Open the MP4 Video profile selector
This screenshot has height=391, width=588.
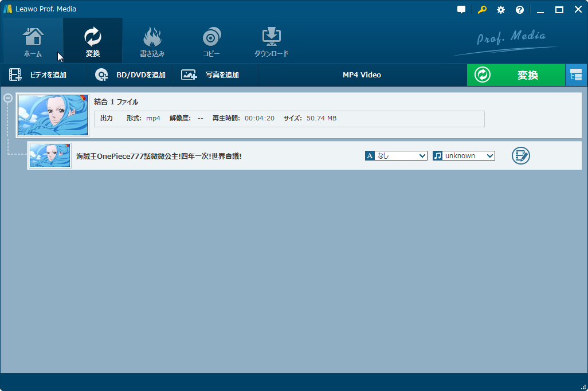point(362,75)
